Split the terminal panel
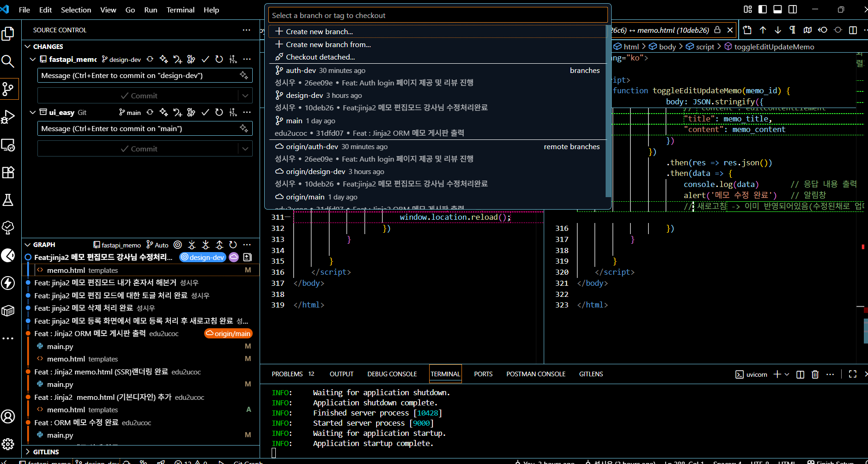The width and height of the screenshot is (868, 464). pos(801,374)
